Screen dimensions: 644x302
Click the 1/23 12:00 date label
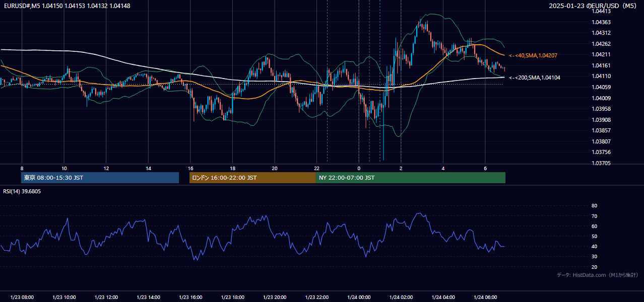click(x=106, y=297)
